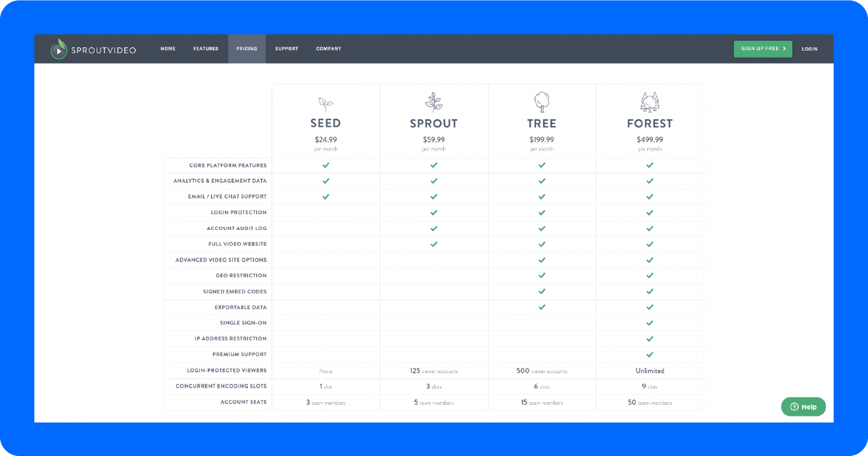Click Tree checkmark for Geo Restriction

pyautogui.click(x=542, y=275)
